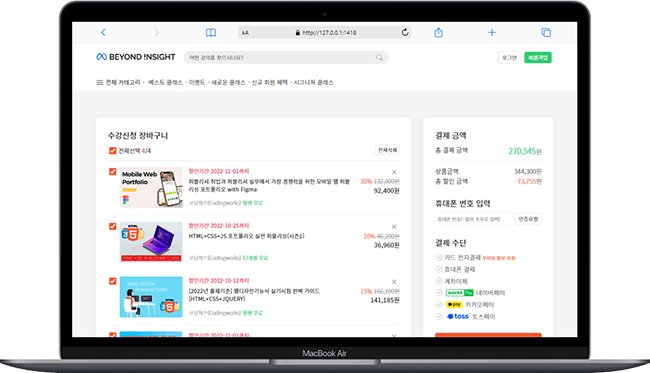Uncheck the Mobile Web Portfolio course checkbox
650x373 pixels.
click(112, 171)
